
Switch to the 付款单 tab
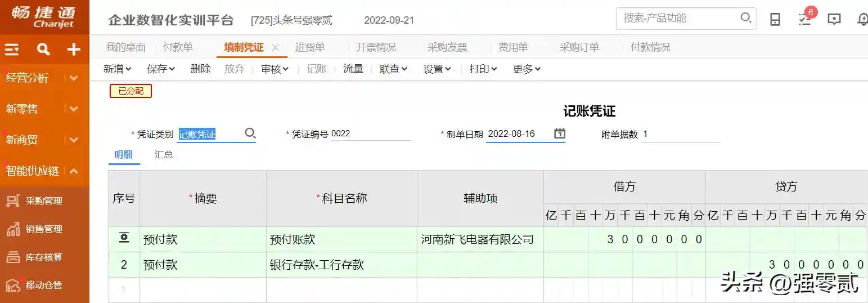[x=177, y=47]
